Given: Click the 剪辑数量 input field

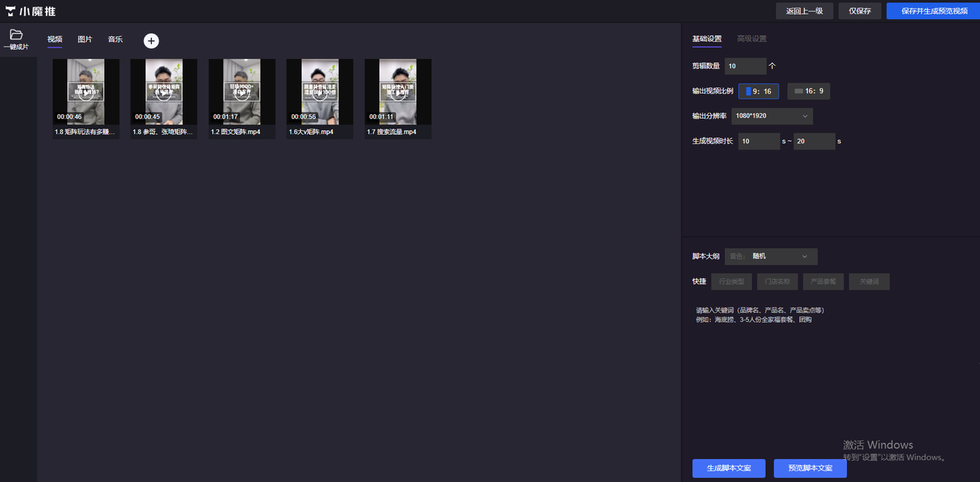Looking at the screenshot, I should 745,66.
